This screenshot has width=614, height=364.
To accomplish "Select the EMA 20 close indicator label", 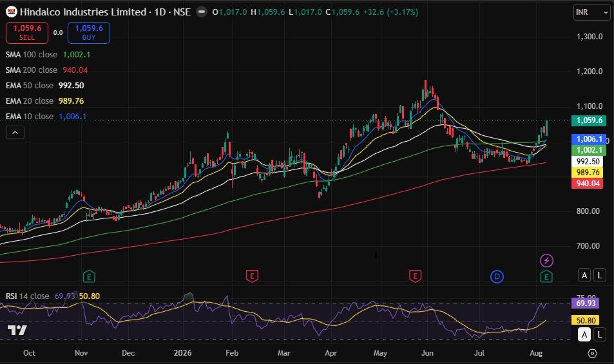I will point(30,101).
